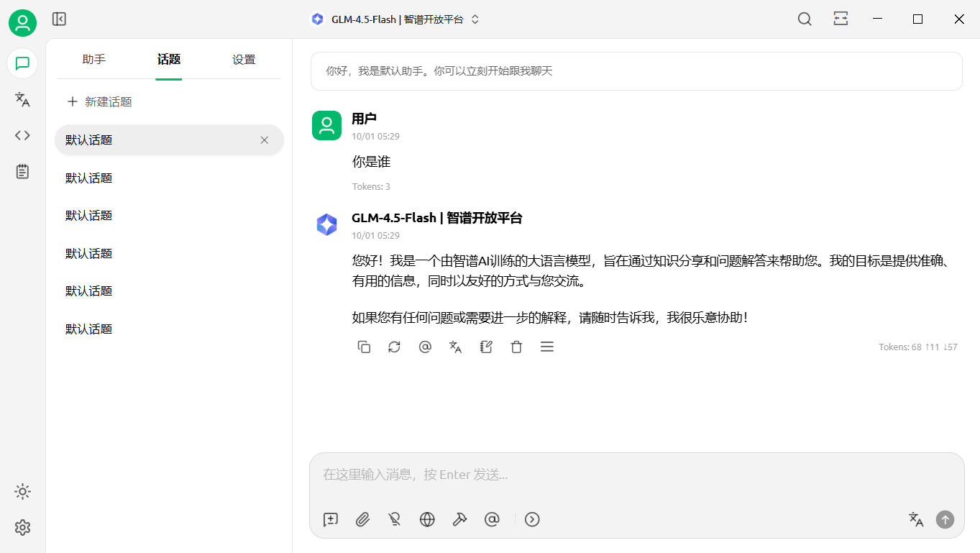Regenerate the assistant's reply
The image size is (980, 553).
tap(394, 347)
